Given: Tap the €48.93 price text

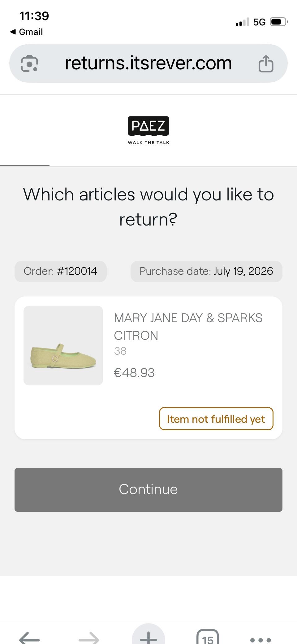Looking at the screenshot, I should 134,373.
